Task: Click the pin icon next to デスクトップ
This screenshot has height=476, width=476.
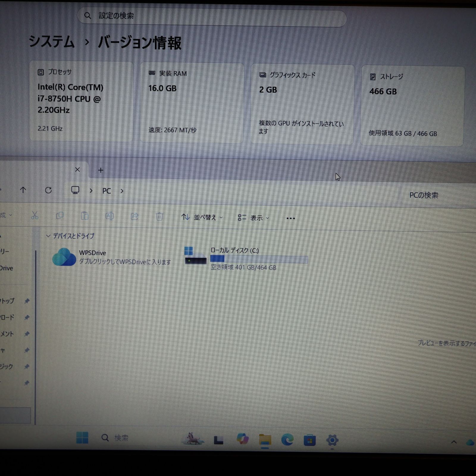Action: (x=27, y=301)
